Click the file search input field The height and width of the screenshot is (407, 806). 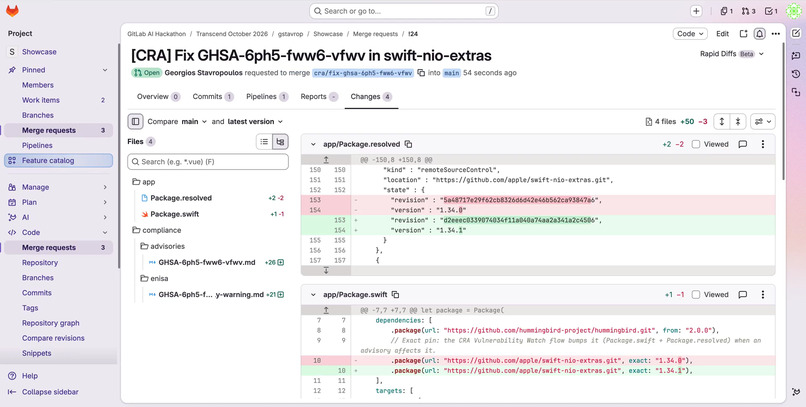point(208,161)
